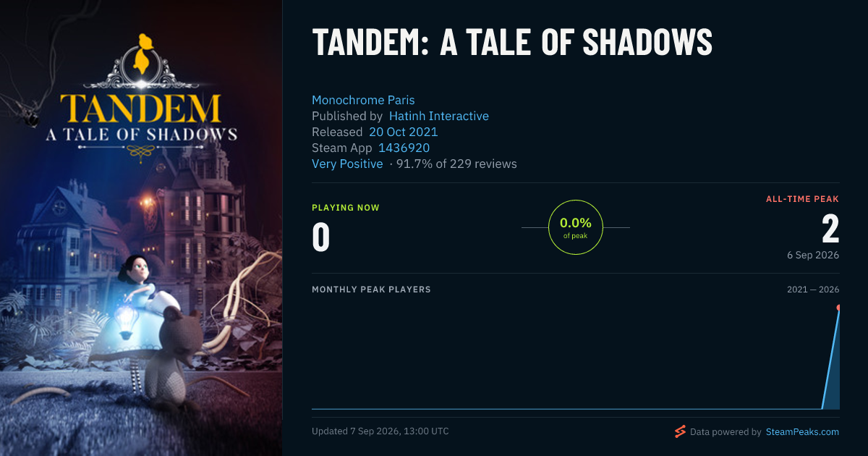868x456 pixels.
Task: Click the All-Time Peak number 2
Action: point(830,229)
